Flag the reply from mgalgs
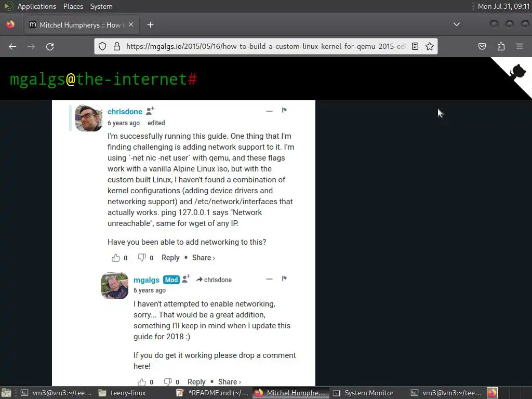Screen dimensions: 532x399 coord(284,278)
